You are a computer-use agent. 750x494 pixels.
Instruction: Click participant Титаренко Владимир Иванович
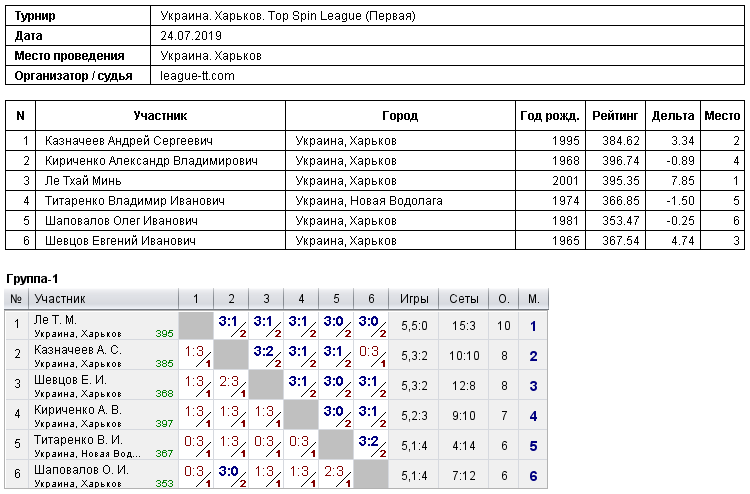point(134,201)
